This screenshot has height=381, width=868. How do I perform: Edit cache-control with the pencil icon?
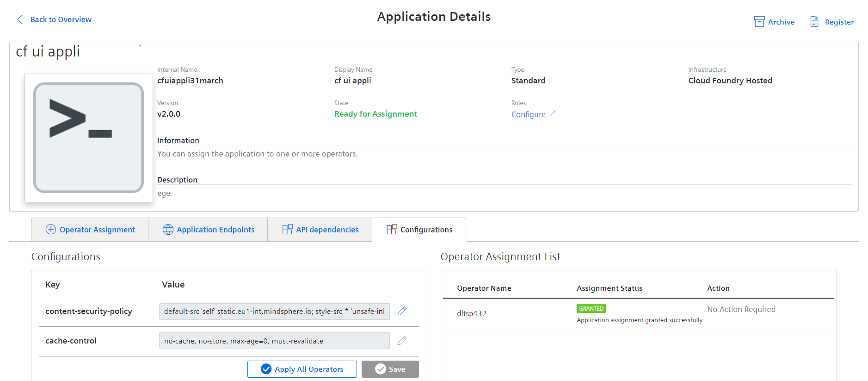(402, 341)
